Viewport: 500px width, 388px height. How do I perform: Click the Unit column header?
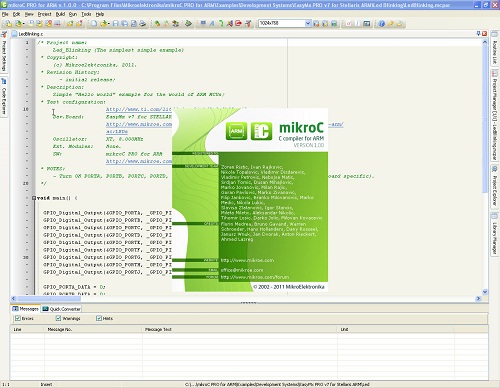coord(396,329)
